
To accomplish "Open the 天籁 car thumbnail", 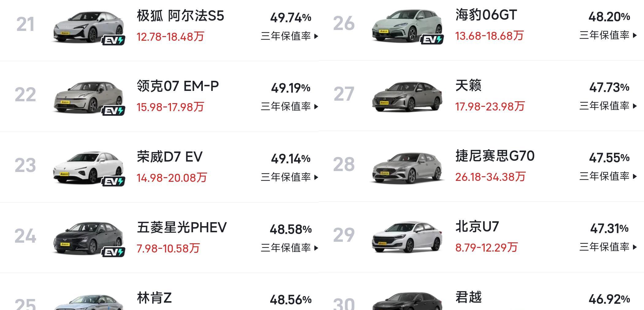I will tap(407, 96).
